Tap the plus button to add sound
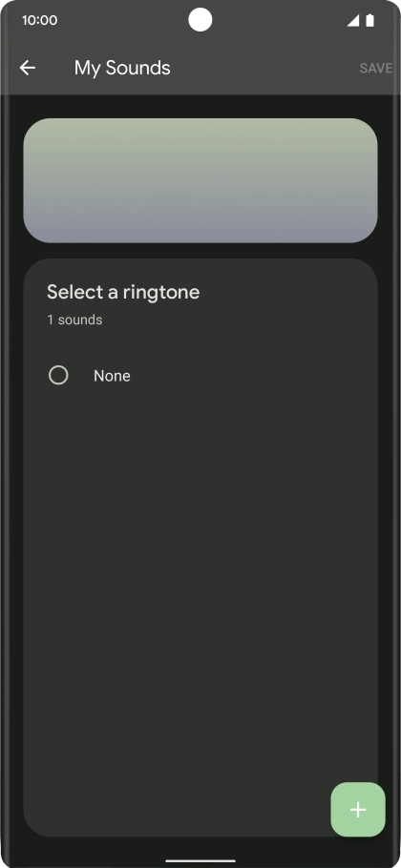 pos(358,809)
